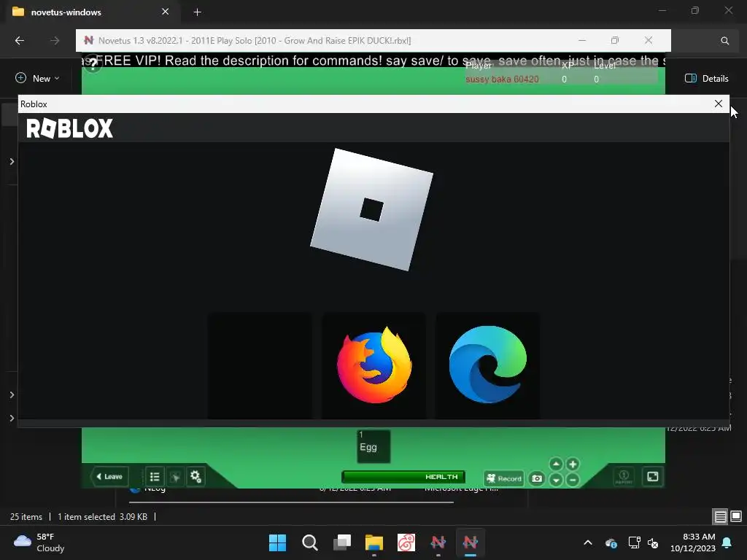Switch to large thumbnails view in Explorer status bar
This screenshot has width=747, height=560.
[736, 516]
